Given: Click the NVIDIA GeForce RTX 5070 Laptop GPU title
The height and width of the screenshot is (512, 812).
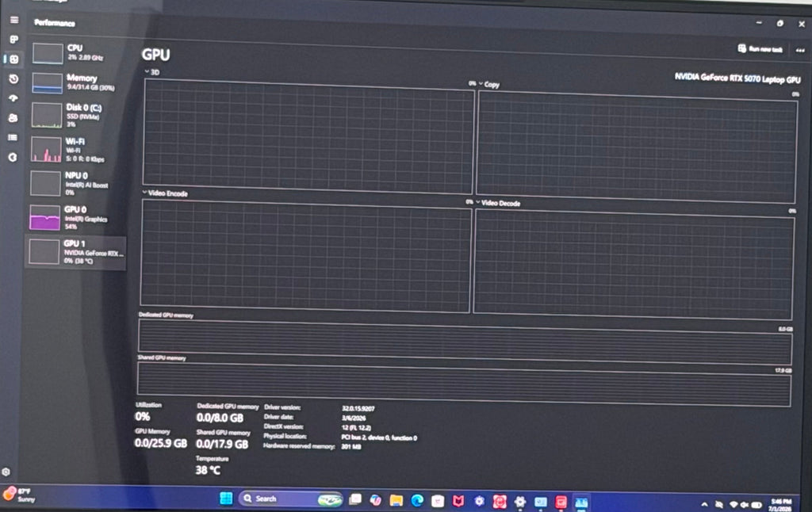Looking at the screenshot, I should 737,78.
